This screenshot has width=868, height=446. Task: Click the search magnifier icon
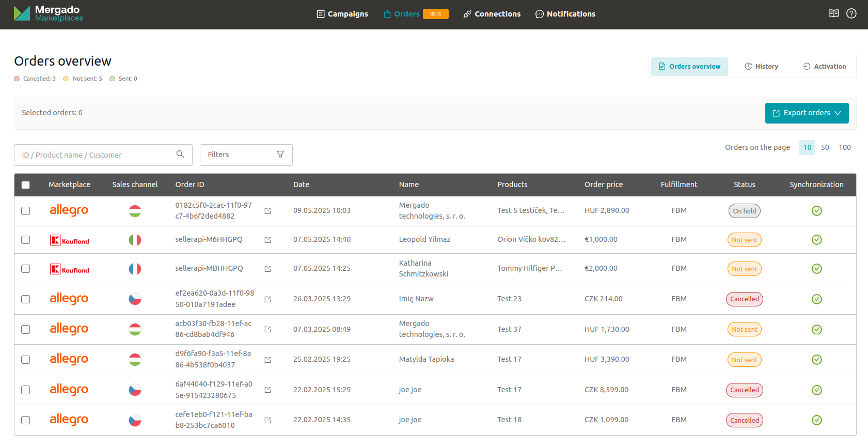180,154
